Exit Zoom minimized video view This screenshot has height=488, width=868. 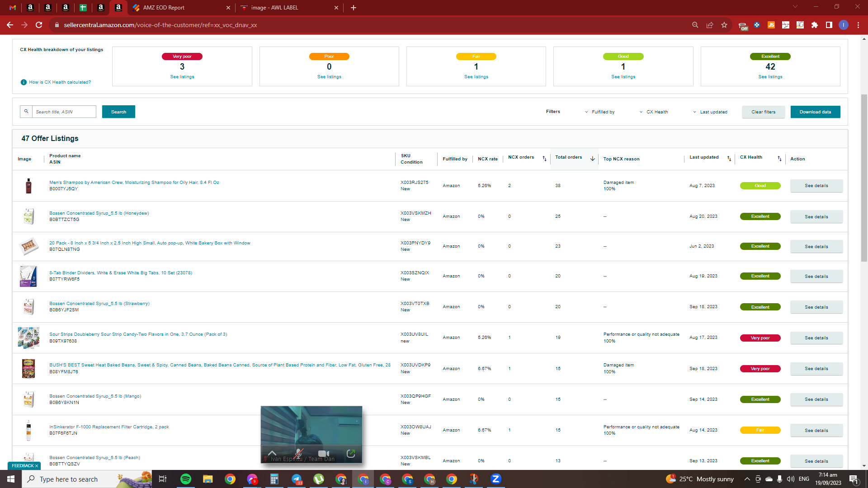tap(351, 453)
